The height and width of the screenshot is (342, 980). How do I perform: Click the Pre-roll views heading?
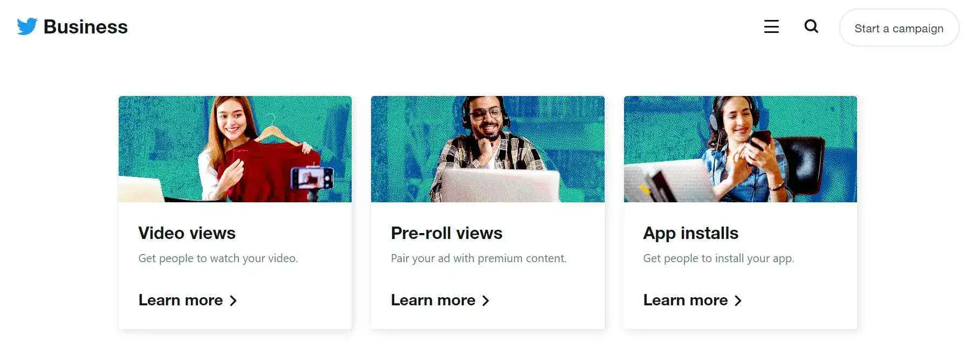(x=447, y=233)
